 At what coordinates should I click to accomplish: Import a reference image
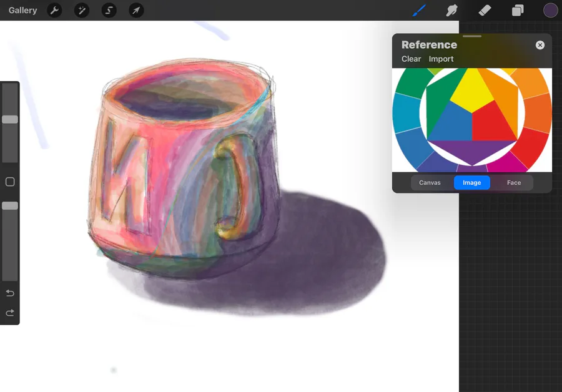(x=441, y=59)
